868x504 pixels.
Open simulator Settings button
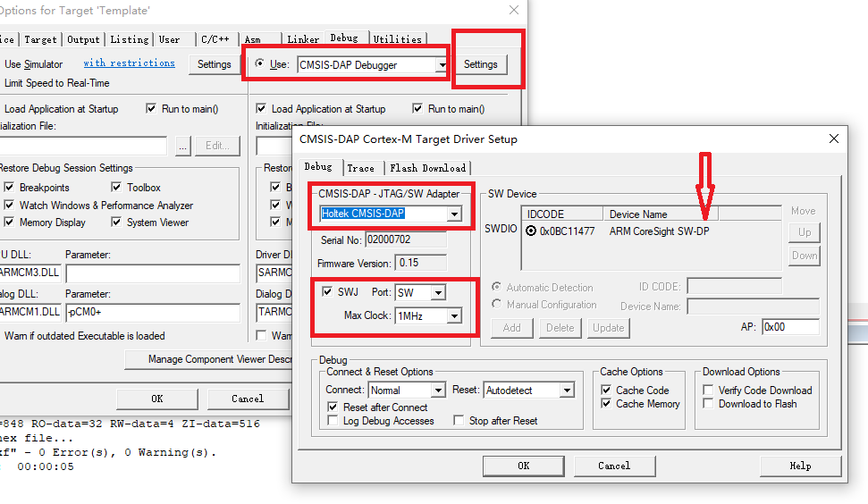pos(215,64)
